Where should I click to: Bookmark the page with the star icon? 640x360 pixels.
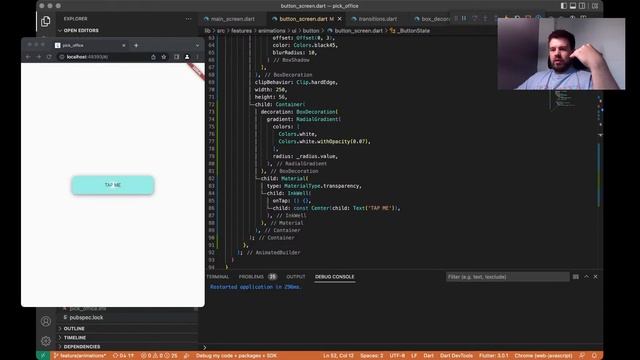click(164, 57)
